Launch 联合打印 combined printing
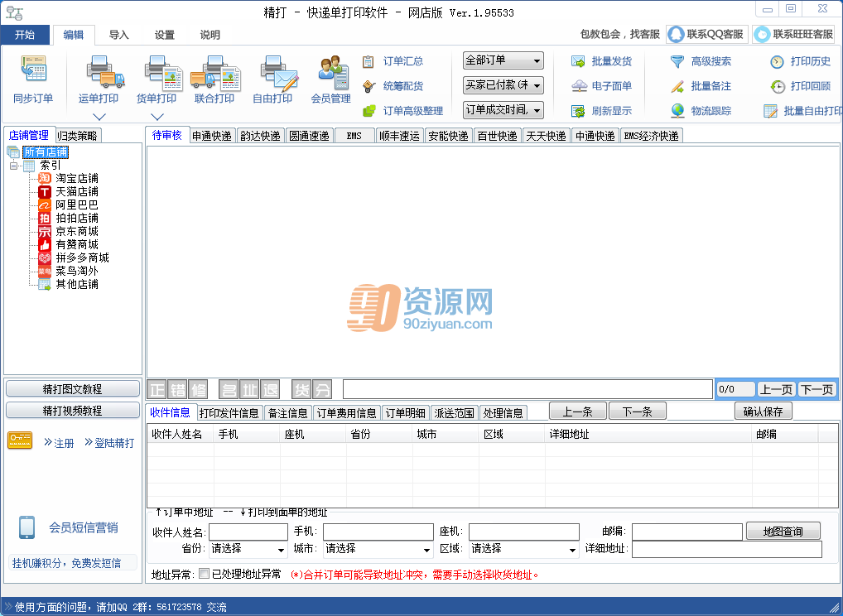The width and height of the screenshot is (843, 616). (214, 79)
